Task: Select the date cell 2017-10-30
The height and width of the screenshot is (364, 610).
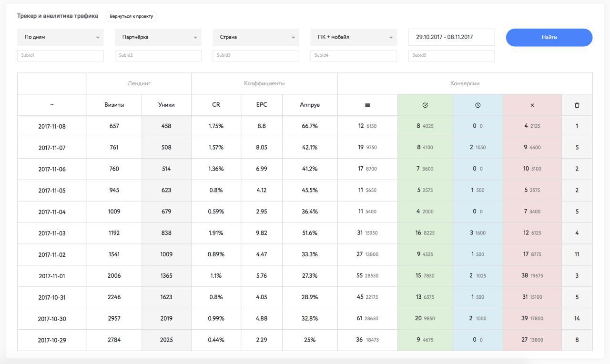Action: pos(52,319)
